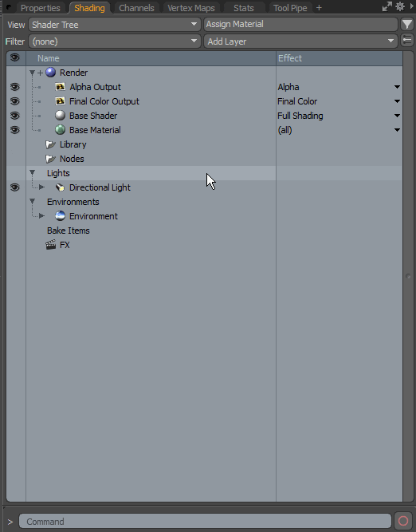Toggle visibility of Base Material layer

(x=14, y=130)
